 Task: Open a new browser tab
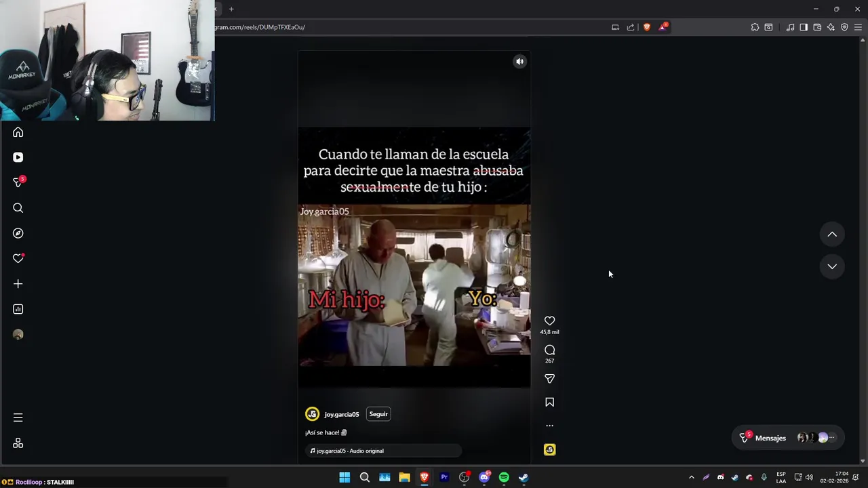pyautogui.click(x=231, y=9)
